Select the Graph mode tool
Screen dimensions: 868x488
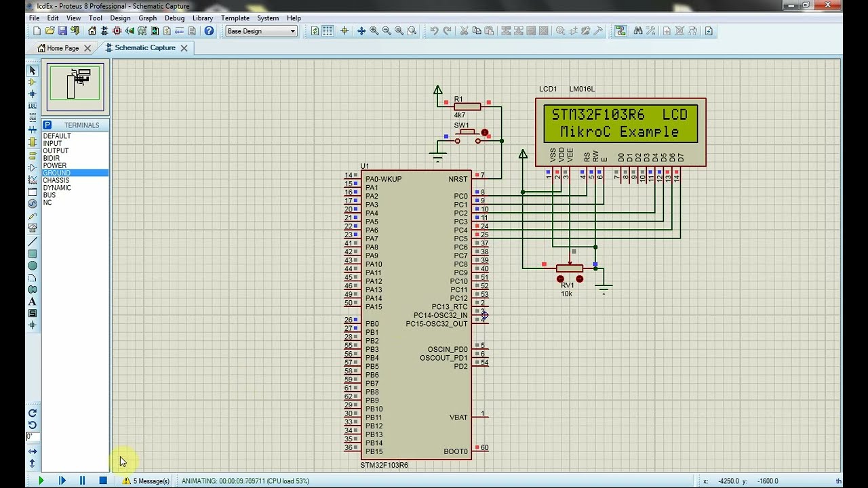[x=32, y=180]
